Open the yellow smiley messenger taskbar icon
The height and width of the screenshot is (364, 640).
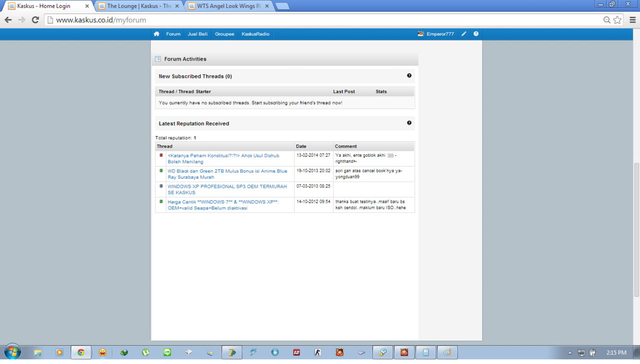point(102,353)
